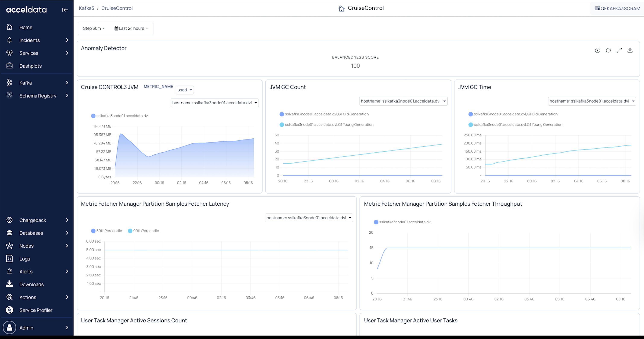Collapse the sidebar with the arrow icon
The width and height of the screenshot is (644, 339).
click(x=65, y=10)
